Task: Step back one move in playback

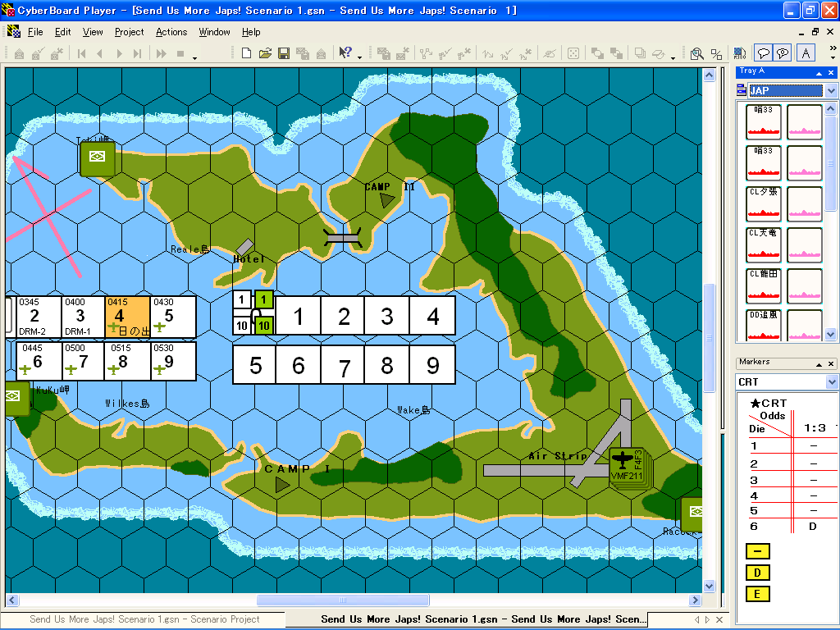Action: (99, 53)
